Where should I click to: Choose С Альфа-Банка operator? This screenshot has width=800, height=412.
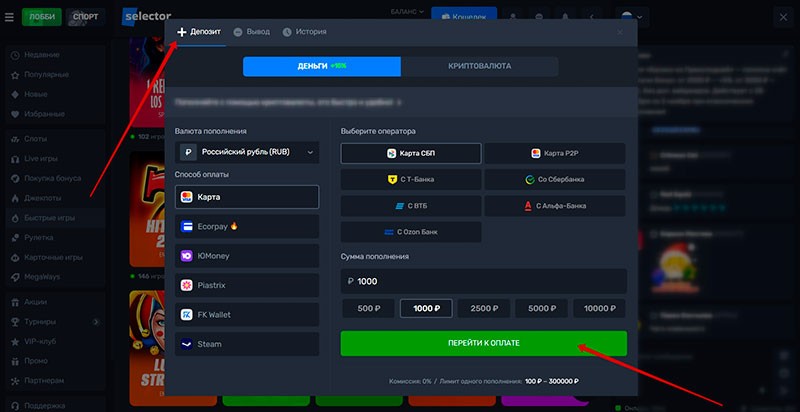(555, 206)
